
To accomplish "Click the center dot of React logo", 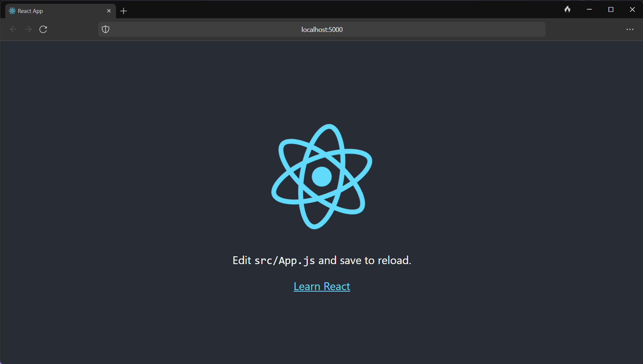I will (321, 176).
